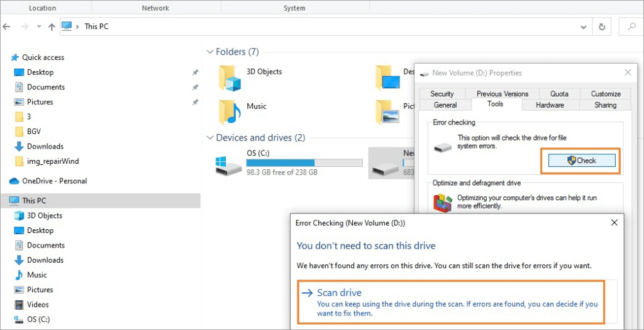This screenshot has width=644, height=330.
Task: Click the Quick access star icon
Action: point(15,57)
